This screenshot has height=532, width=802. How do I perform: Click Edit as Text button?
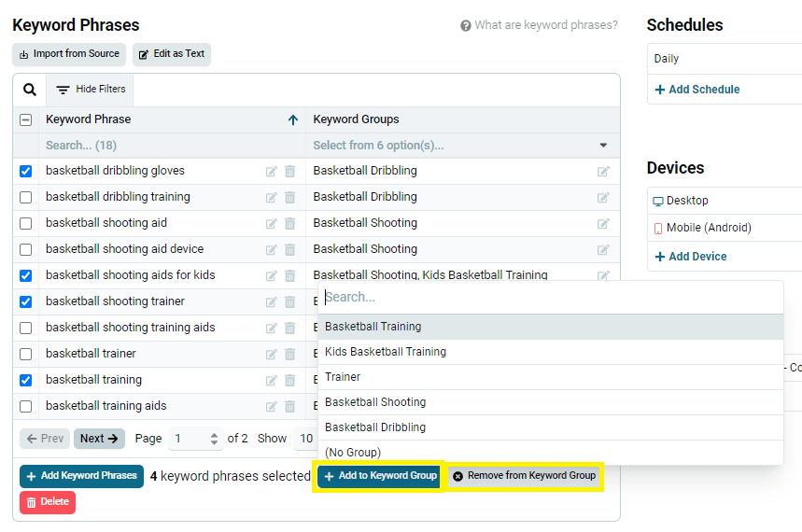[x=172, y=54]
